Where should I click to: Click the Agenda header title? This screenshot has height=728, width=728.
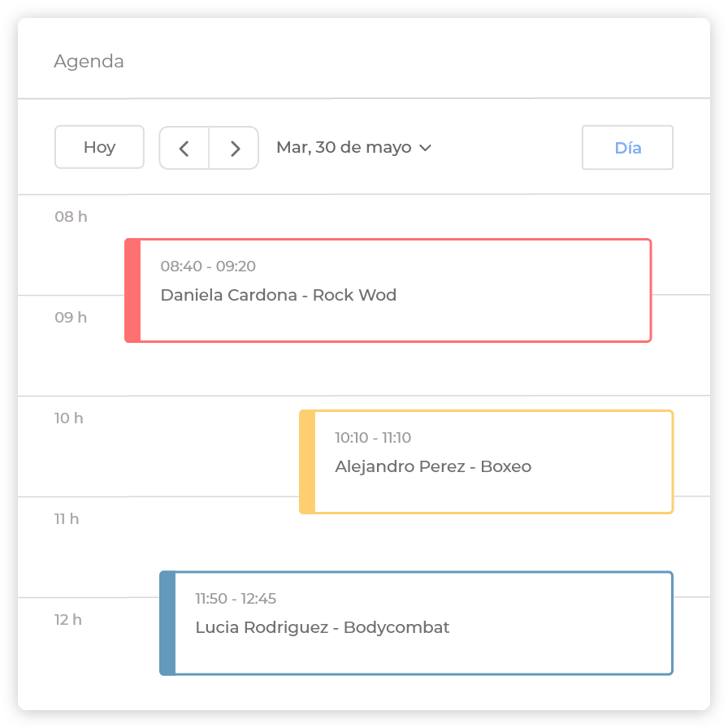89,62
